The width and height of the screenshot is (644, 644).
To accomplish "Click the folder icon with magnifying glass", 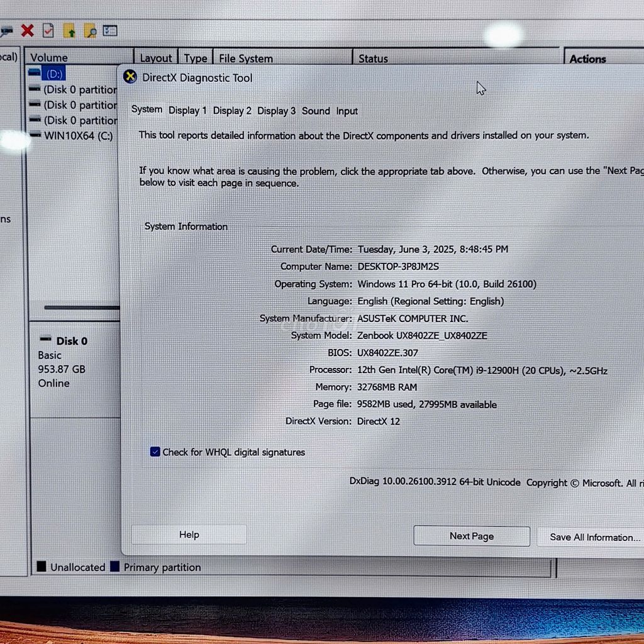I will (89, 31).
